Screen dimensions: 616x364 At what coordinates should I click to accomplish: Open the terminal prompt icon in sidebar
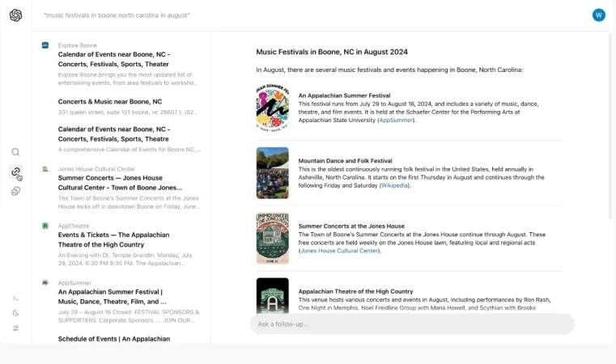click(x=16, y=298)
